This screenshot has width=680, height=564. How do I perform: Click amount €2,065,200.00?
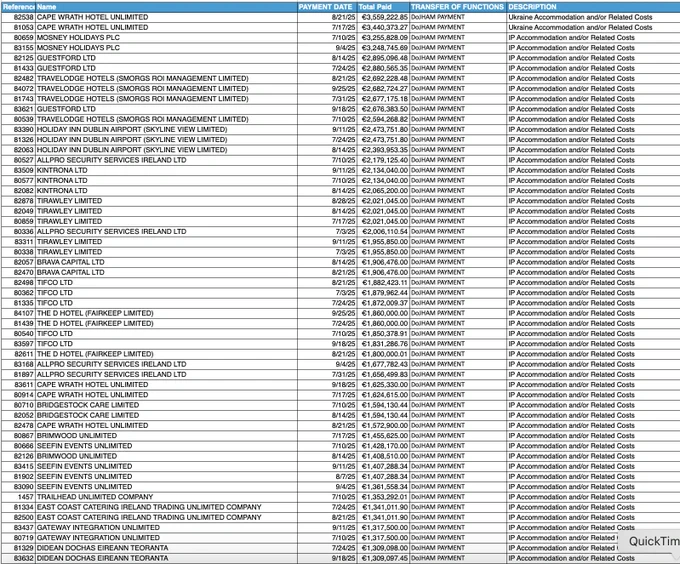coord(385,191)
